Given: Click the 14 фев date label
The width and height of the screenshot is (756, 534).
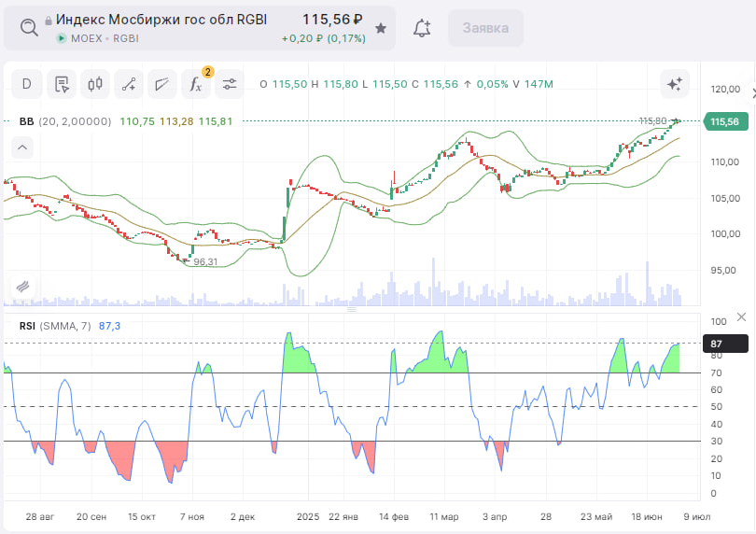Looking at the screenshot, I should [394, 516].
